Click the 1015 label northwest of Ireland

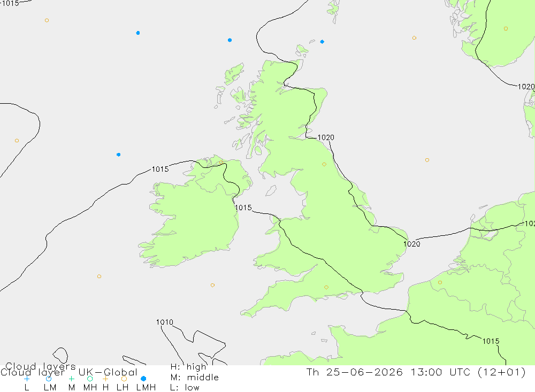click(x=160, y=169)
